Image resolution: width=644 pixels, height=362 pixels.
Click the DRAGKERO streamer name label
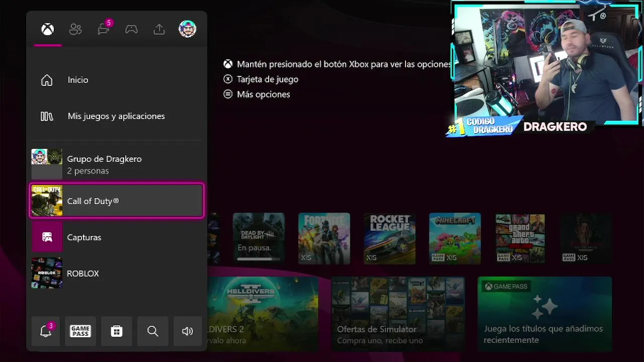555,127
